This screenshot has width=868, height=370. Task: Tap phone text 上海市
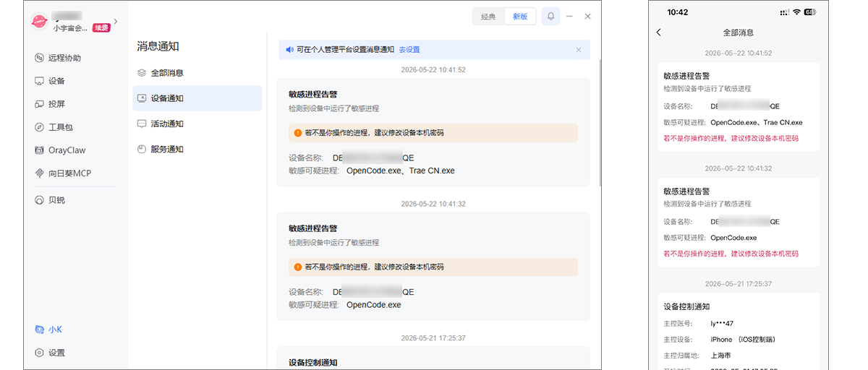(720, 356)
